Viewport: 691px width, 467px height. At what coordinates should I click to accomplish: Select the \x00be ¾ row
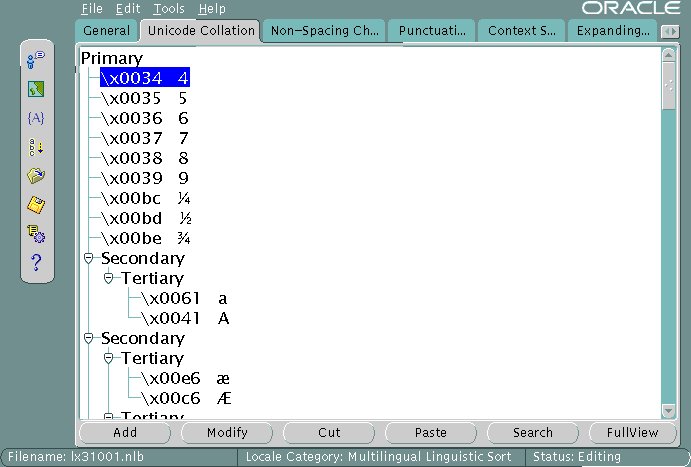click(145, 238)
